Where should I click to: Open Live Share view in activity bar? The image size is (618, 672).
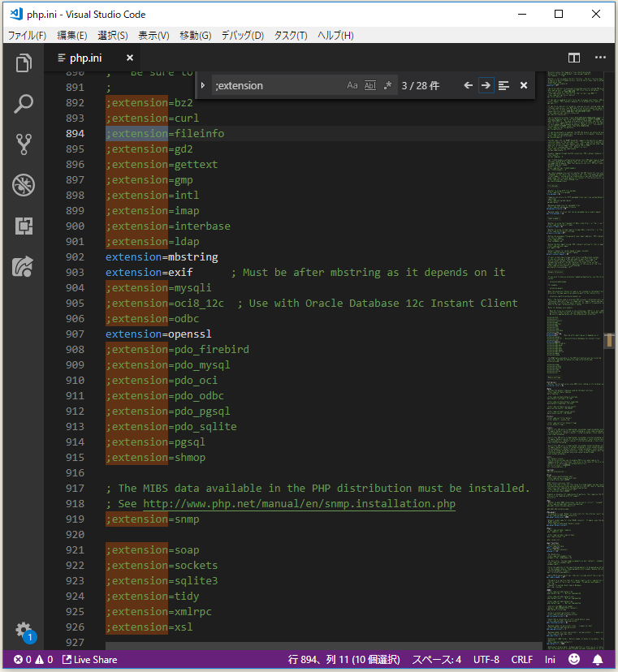tap(24, 266)
